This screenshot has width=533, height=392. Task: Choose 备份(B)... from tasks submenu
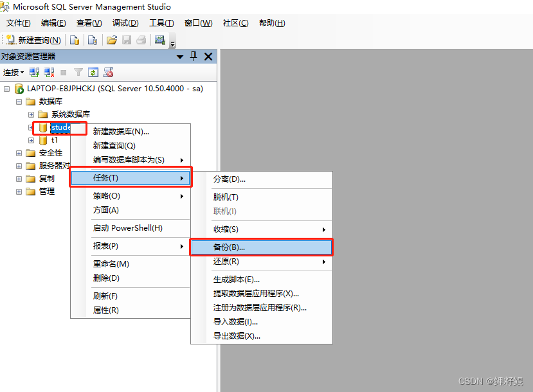point(262,247)
